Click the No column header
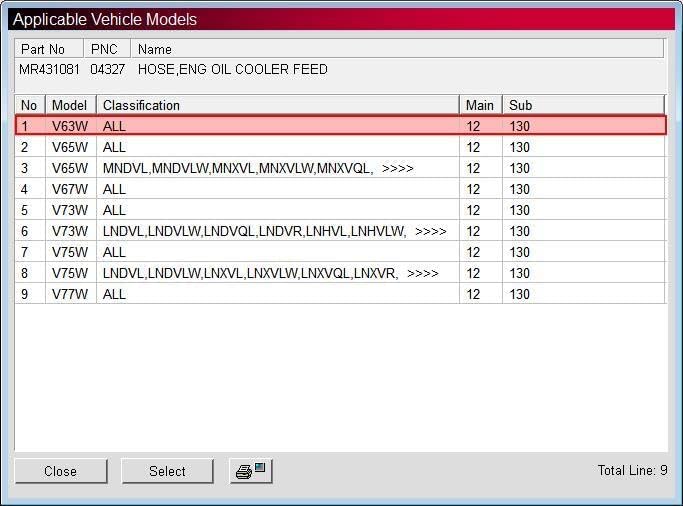Viewport: 683px width, 506px height. pyautogui.click(x=30, y=105)
